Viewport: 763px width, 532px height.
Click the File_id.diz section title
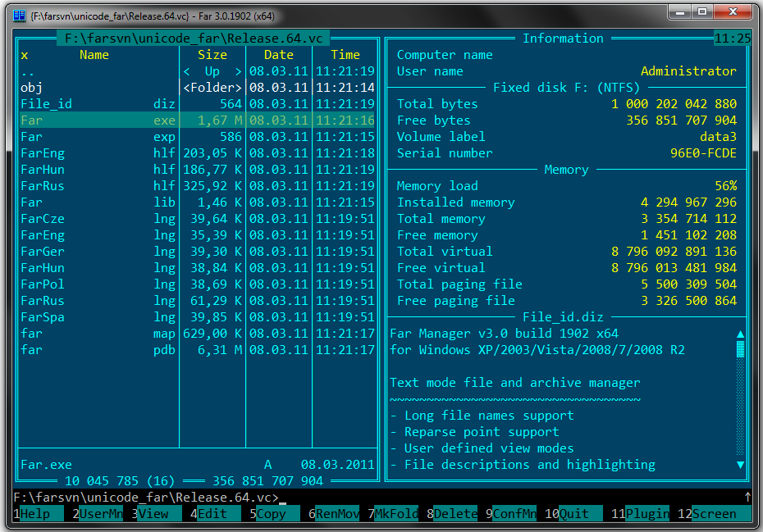[563, 317]
